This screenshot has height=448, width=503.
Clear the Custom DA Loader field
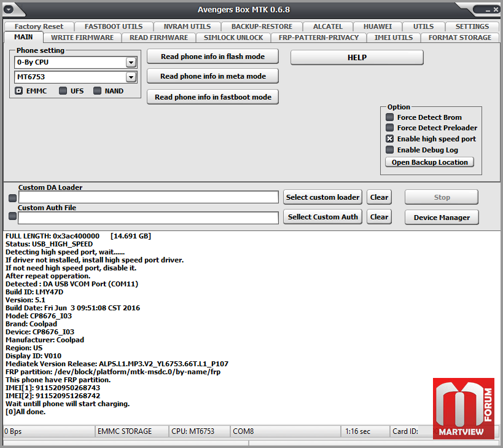[379, 197]
